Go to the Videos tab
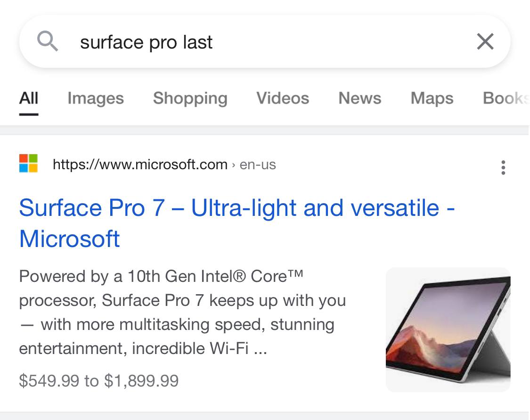The width and height of the screenshot is (530, 420). (x=283, y=98)
